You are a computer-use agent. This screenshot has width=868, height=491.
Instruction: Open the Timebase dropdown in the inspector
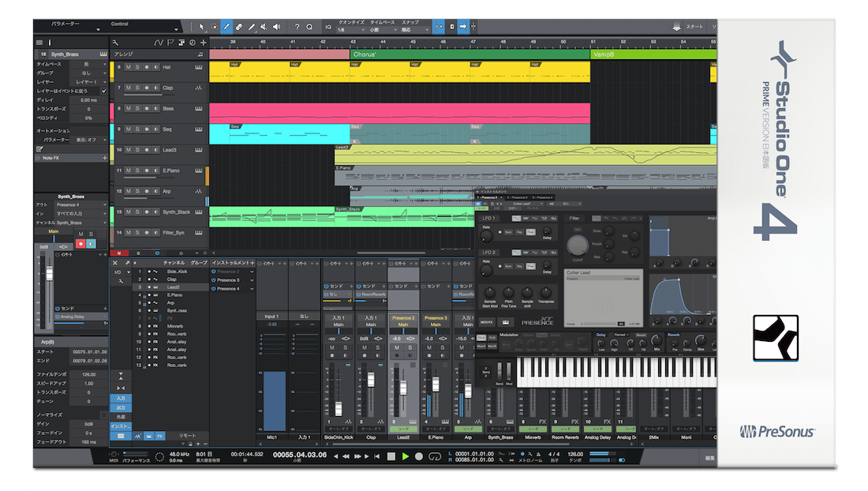tap(88, 64)
